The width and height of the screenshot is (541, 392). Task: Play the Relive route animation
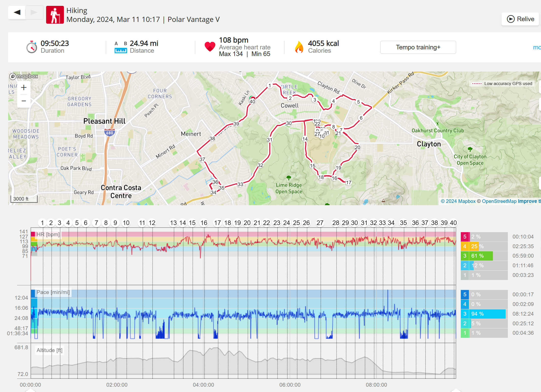pyautogui.click(x=520, y=19)
